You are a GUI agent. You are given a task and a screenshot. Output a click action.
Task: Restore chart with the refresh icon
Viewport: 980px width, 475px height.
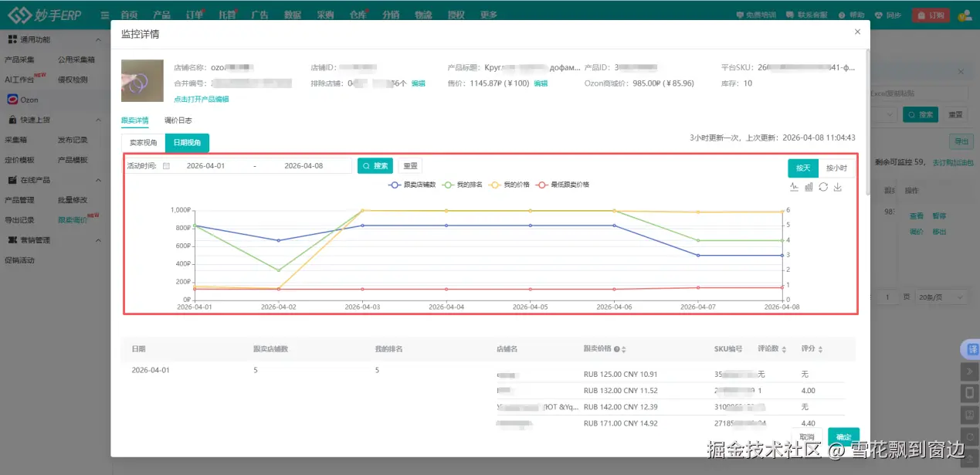pyautogui.click(x=823, y=186)
